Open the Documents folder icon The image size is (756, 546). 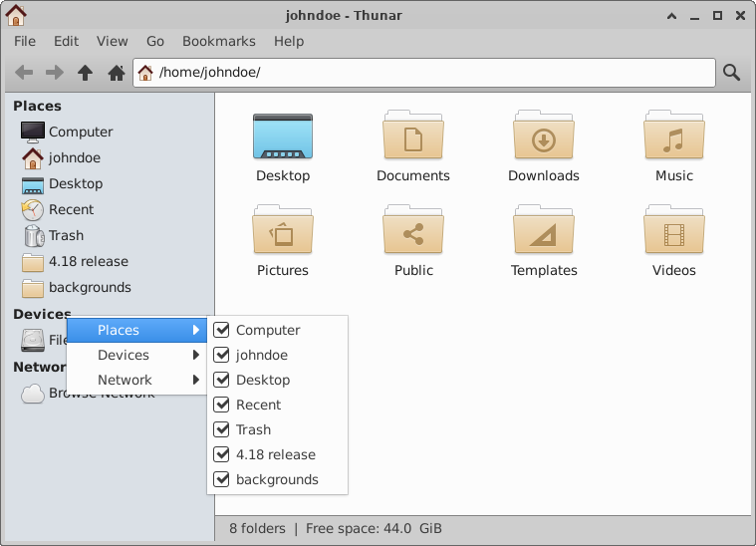click(x=413, y=136)
